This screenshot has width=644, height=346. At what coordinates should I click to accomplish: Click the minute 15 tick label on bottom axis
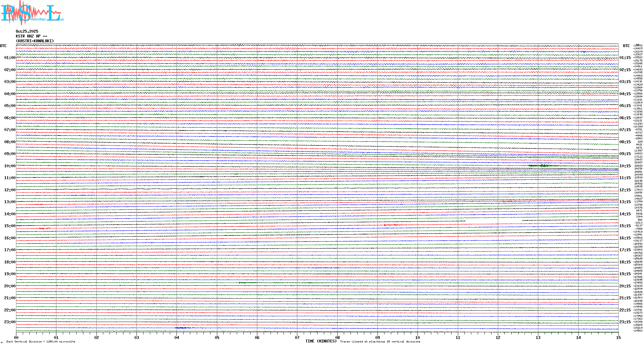618,338
